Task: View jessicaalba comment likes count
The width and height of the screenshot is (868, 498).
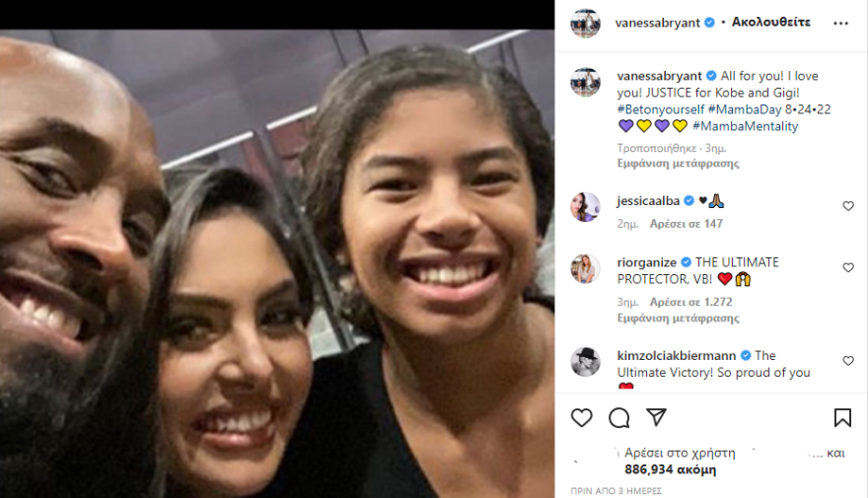Action: click(687, 224)
